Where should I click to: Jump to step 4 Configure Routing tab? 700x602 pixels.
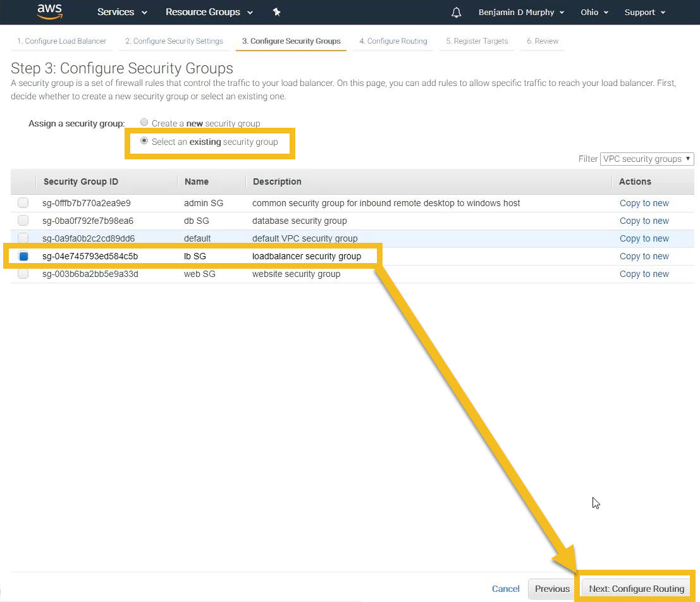pos(393,41)
